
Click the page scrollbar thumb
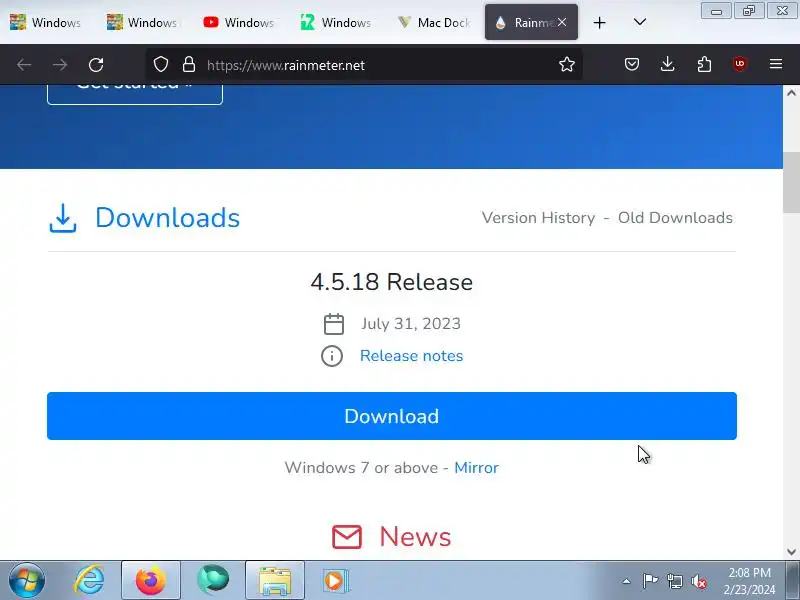point(791,182)
